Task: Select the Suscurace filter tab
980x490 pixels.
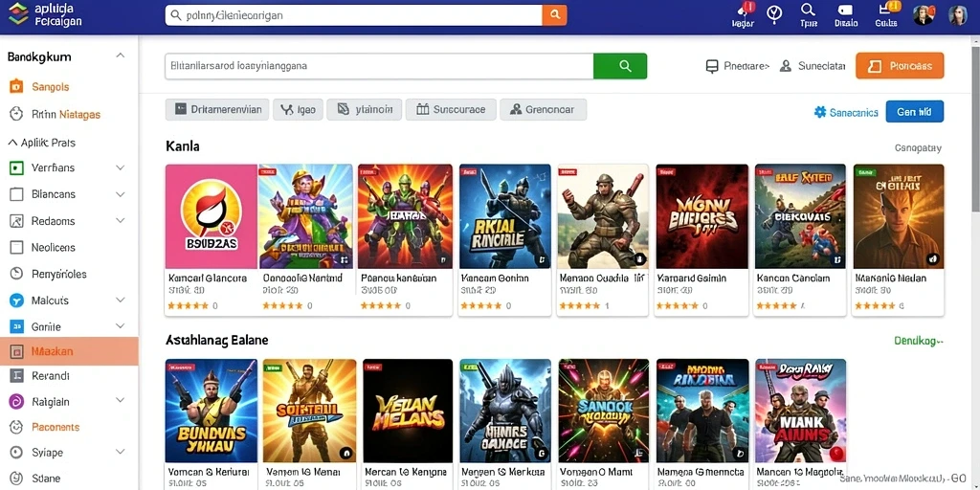Action: point(451,109)
